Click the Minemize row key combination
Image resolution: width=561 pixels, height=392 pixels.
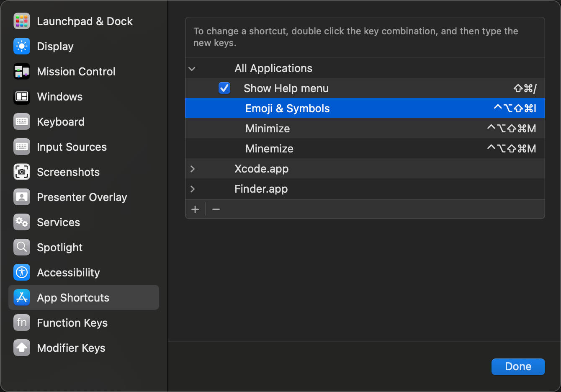(512, 149)
